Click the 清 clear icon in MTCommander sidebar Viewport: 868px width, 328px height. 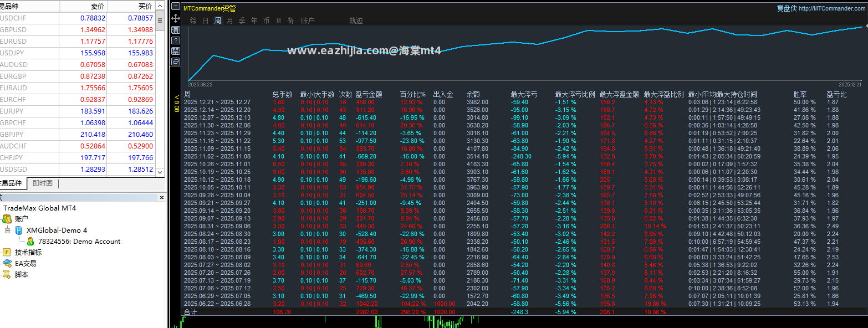point(175,29)
